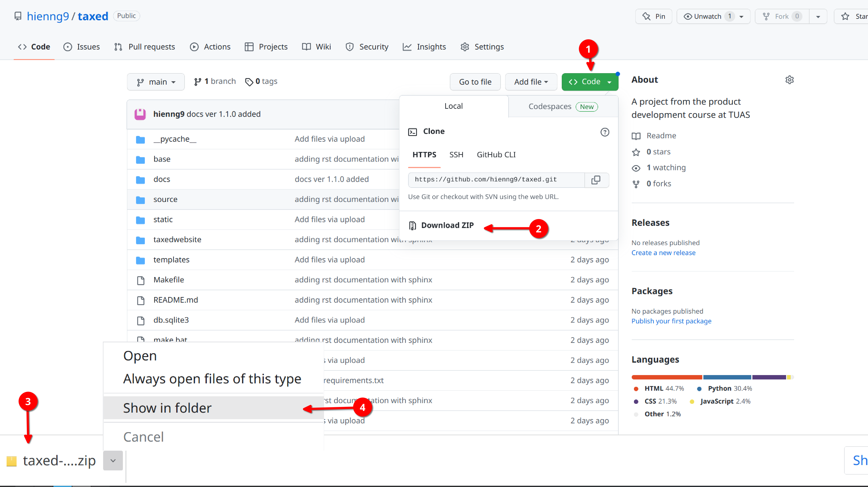Open the static folder
The width and height of the screenshot is (868, 487).
click(x=163, y=219)
